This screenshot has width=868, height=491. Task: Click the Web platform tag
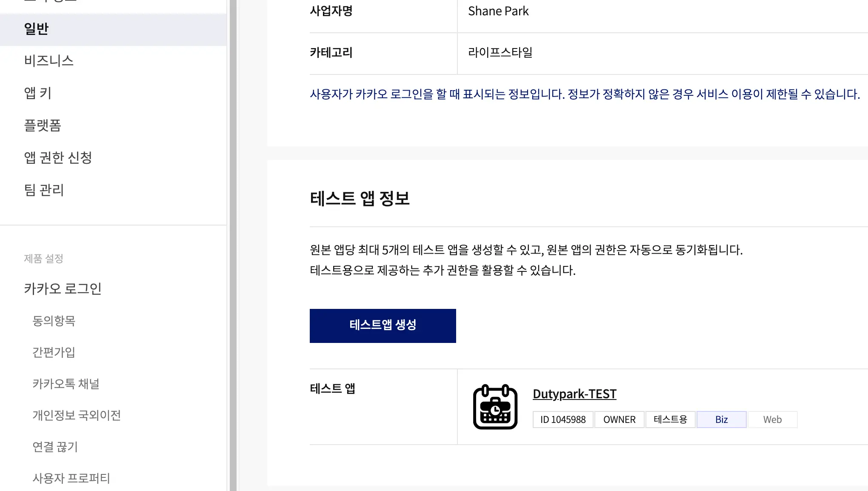pos(772,420)
